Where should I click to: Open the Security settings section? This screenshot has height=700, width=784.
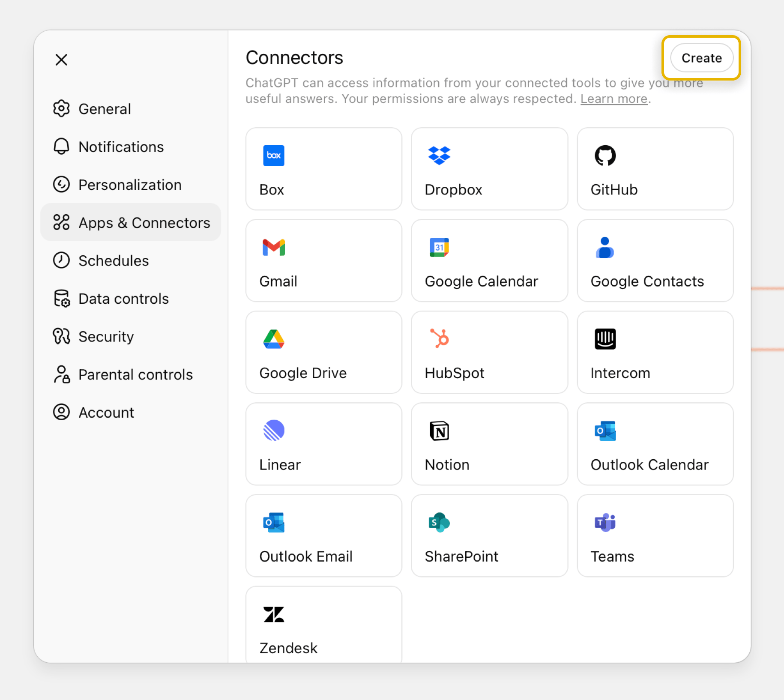coord(106,337)
